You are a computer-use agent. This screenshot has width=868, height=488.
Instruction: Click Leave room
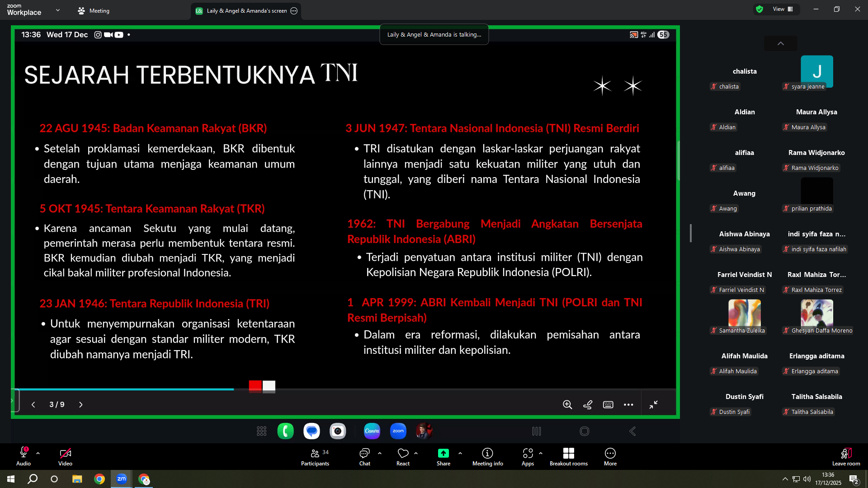click(x=846, y=456)
